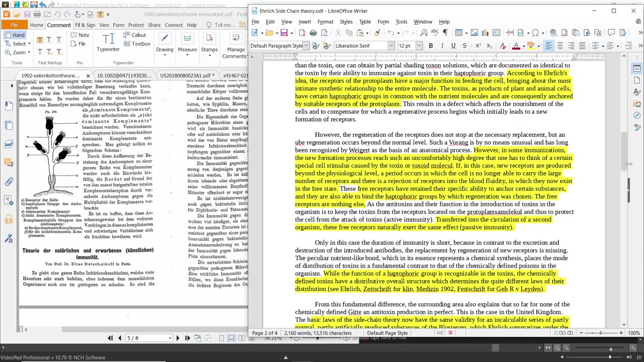Open Writer Format menu
Viewport: 644px width, 362px height.
click(325, 22)
